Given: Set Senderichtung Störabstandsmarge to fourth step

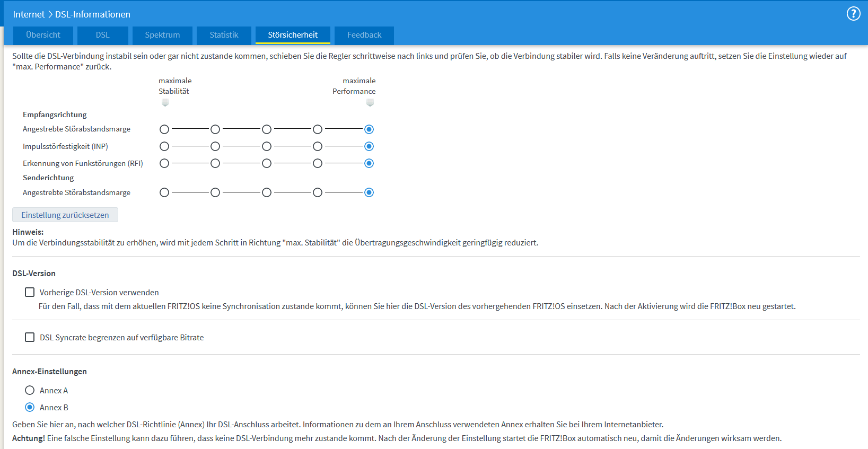Looking at the screenshot, I should click(318, 192).
